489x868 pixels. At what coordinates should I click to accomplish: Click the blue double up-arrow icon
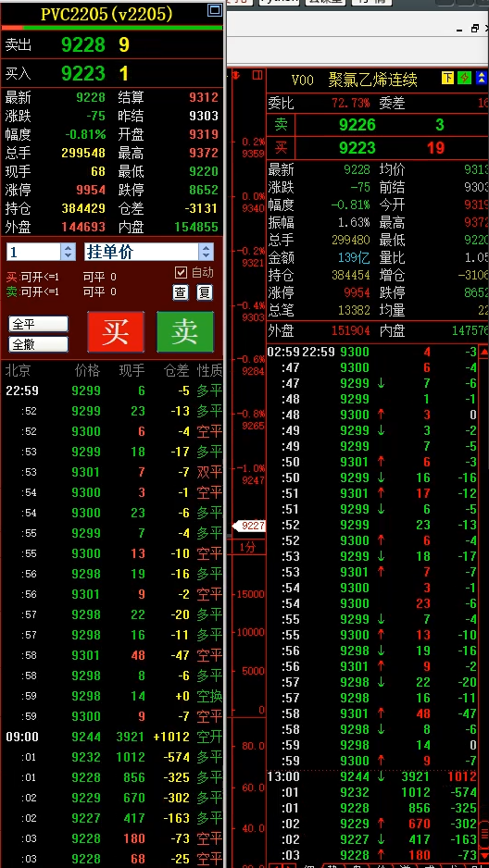tap(482, 78)
